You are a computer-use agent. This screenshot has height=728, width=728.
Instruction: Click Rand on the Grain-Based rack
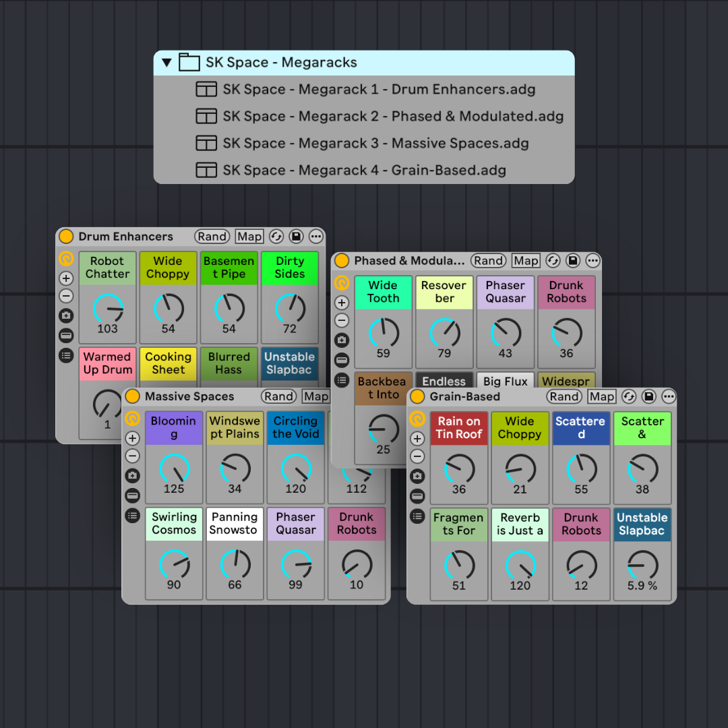pyautogui.click(x=565, y=396)
